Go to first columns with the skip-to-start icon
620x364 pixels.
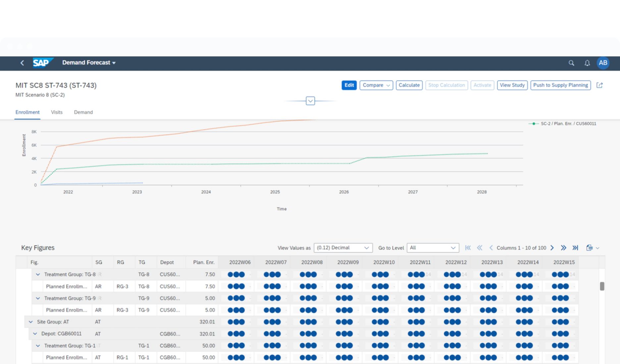click(x=468, y=248)
